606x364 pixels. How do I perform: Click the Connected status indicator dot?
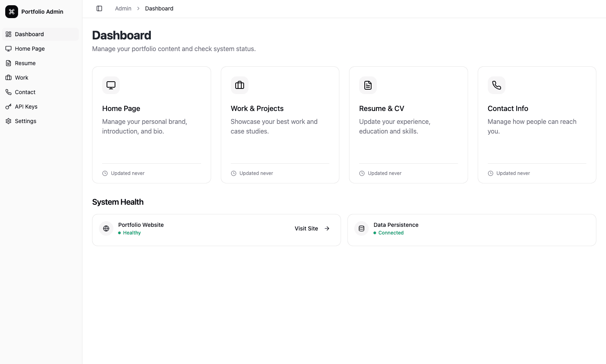pyautogui.click(x=375, y=232)
